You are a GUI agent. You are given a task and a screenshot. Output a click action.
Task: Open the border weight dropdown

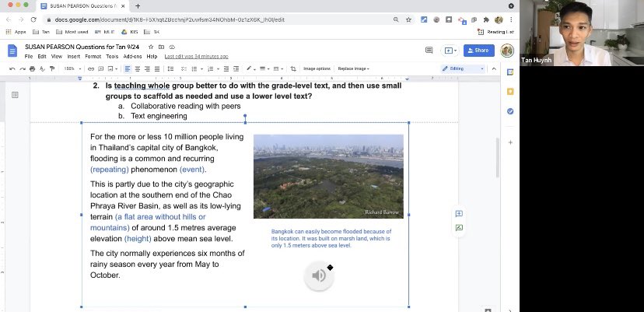tap(264, 68)
